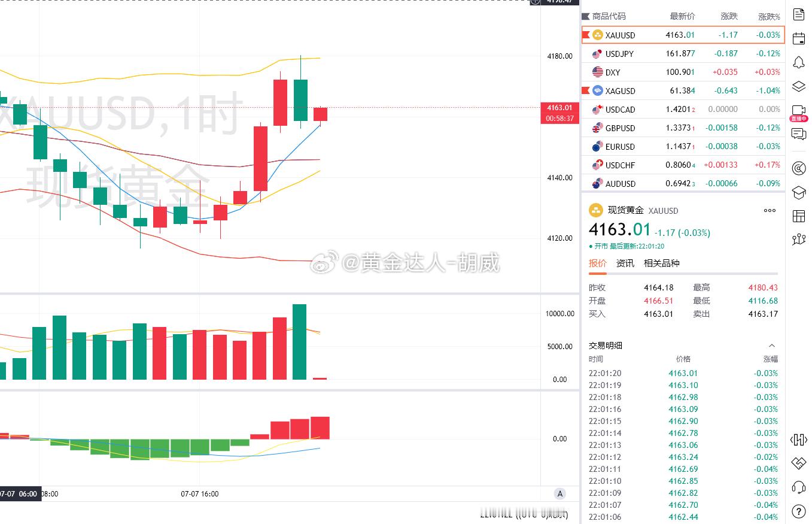The height and width of the screenshot is (524, 812).
Task: Select the DXY watchlist row
Action: tap(683, 72)
